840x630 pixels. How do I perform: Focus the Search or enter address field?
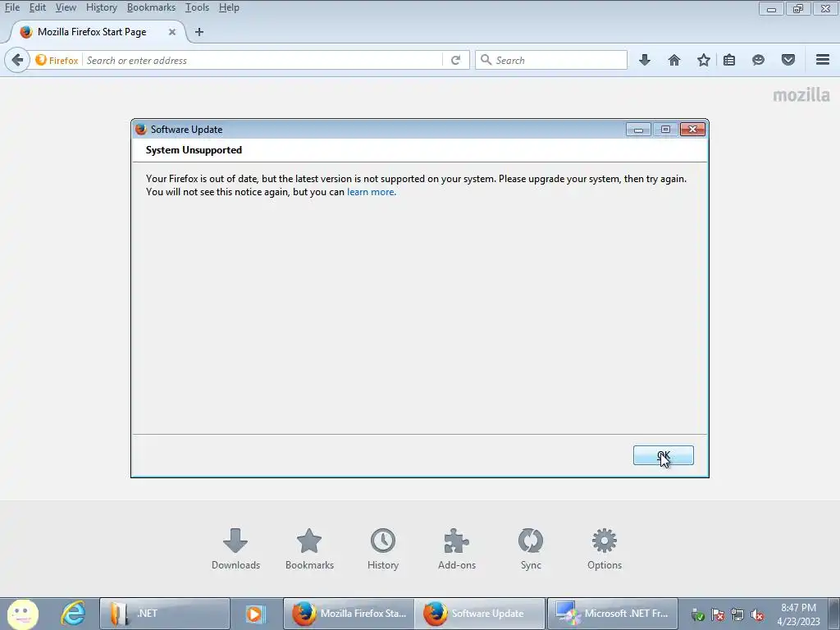point(262,60)
